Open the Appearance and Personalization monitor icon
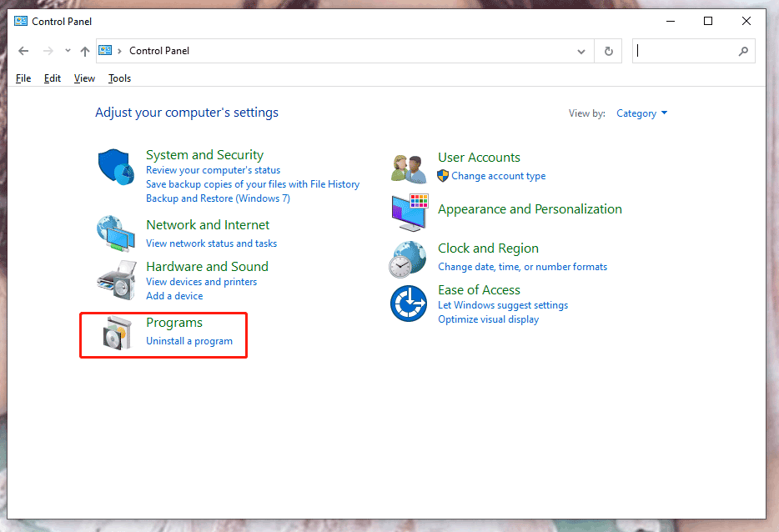Screen dimensions: 779x532 point(410,213)
